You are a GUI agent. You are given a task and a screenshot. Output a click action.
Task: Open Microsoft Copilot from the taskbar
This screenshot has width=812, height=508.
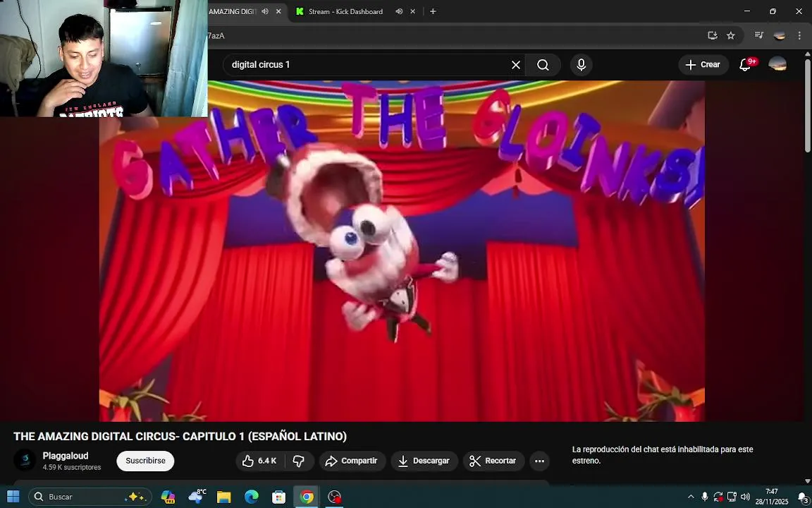(x=168, y=497)
